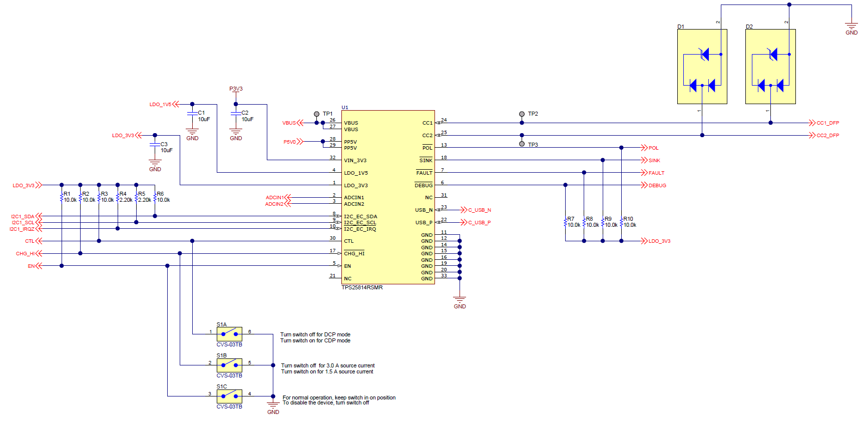Select the S1C switch symbol
The image size is (868, 423).
point(229,396)
